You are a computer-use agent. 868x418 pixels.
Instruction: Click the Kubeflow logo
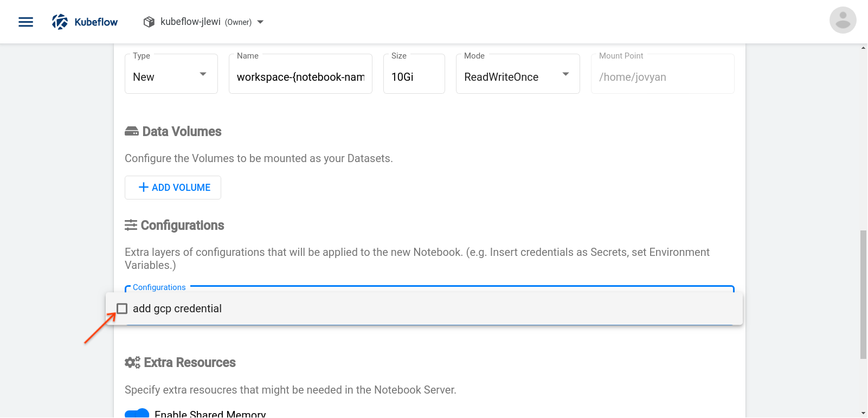(60, 22)
